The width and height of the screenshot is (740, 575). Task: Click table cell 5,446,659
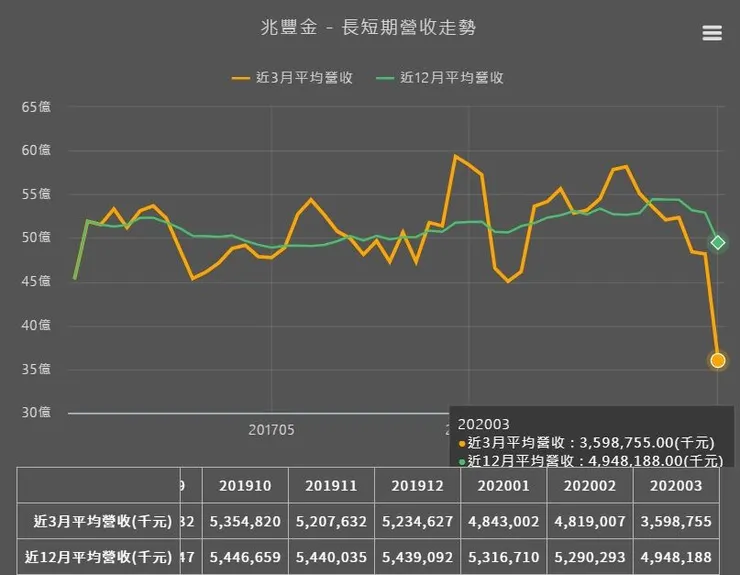(245, 557)
